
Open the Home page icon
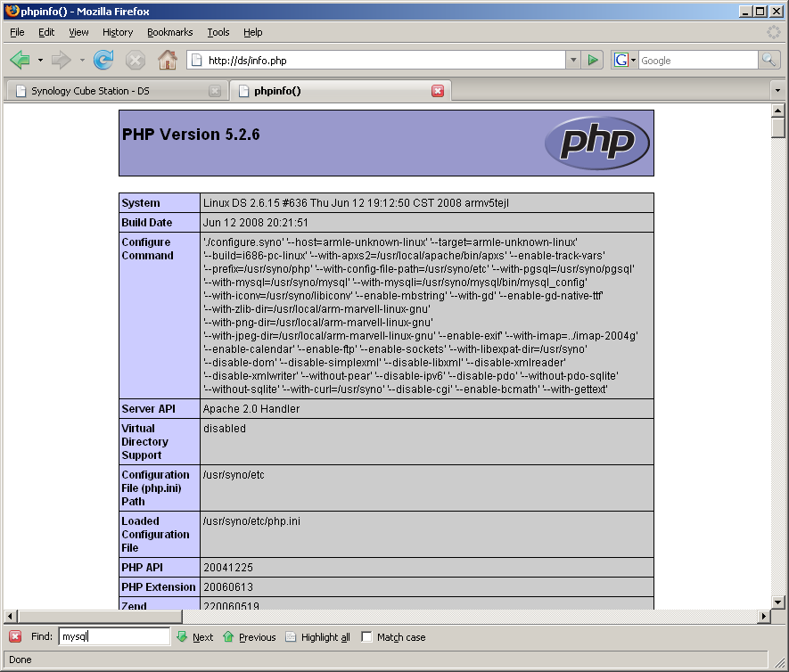[x=168, y=61]
